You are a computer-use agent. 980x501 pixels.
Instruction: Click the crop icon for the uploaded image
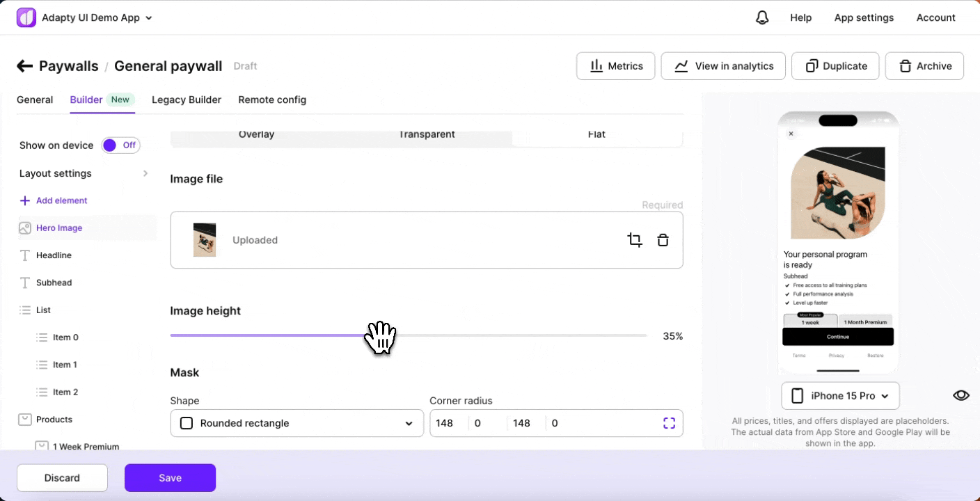coord(634,240)
